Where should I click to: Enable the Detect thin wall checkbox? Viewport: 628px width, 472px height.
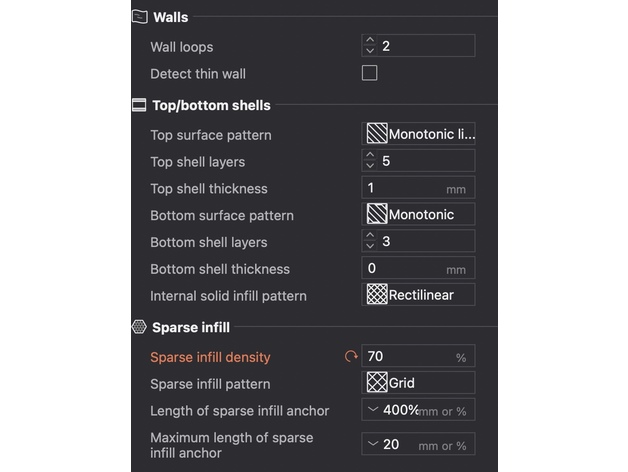click(x=370, y=73)
